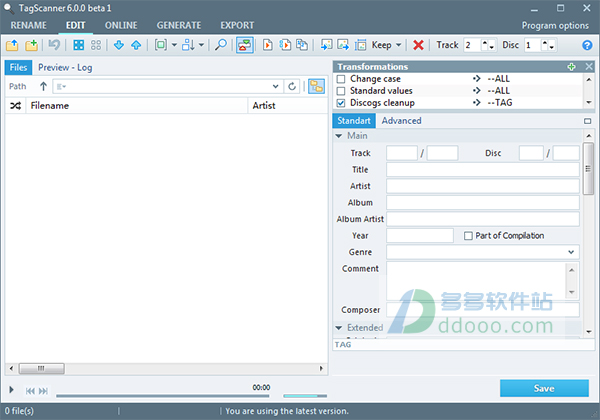
Task: Open the Keep dropdown
Action: [386, 45]
